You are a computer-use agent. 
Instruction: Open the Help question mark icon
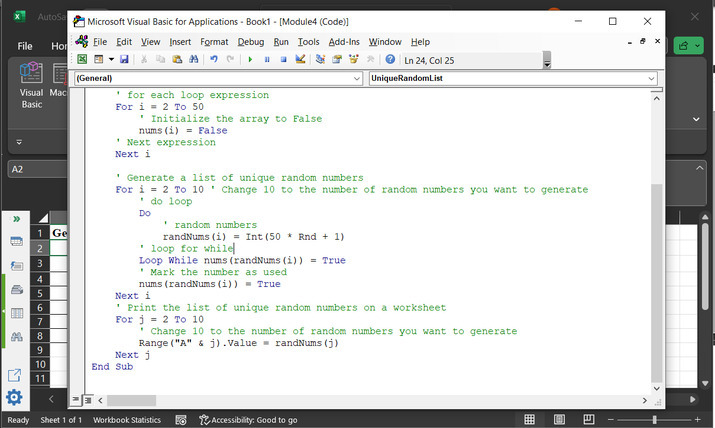coord(390,59)
